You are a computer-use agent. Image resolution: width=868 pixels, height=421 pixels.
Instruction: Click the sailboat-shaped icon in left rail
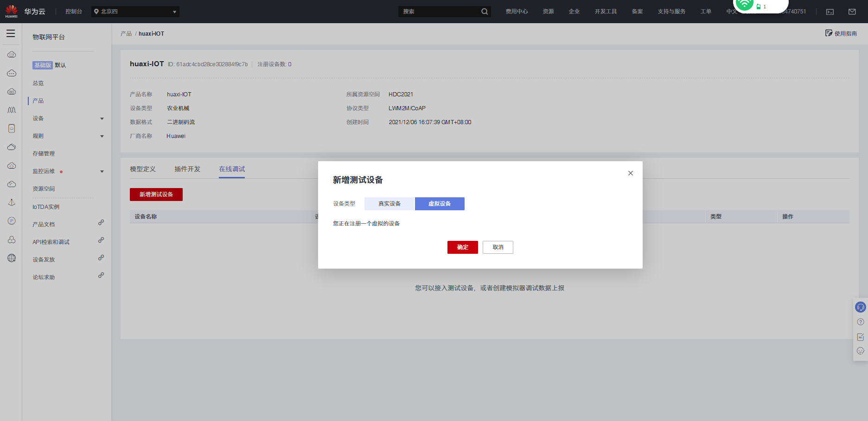click(12, 202)
